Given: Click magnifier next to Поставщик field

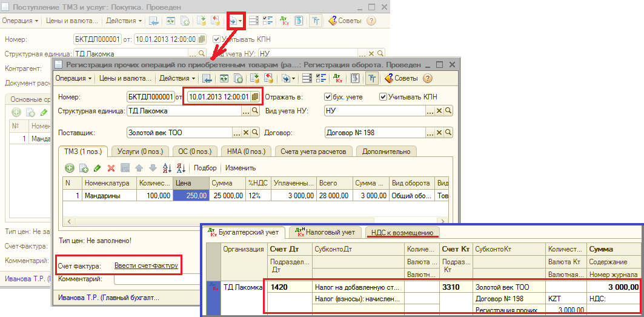Looking at the screenshot, I should pyautogui.click(x=255, y=133).
